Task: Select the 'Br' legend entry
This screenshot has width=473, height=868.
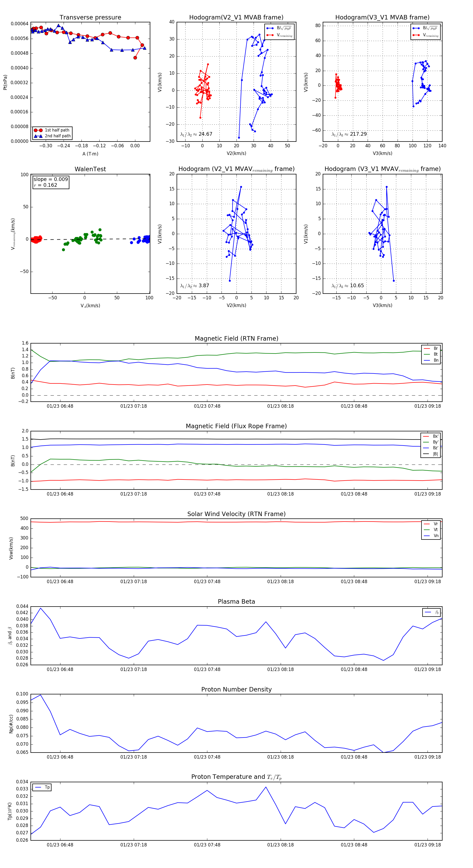Action: tap(431, 349)
